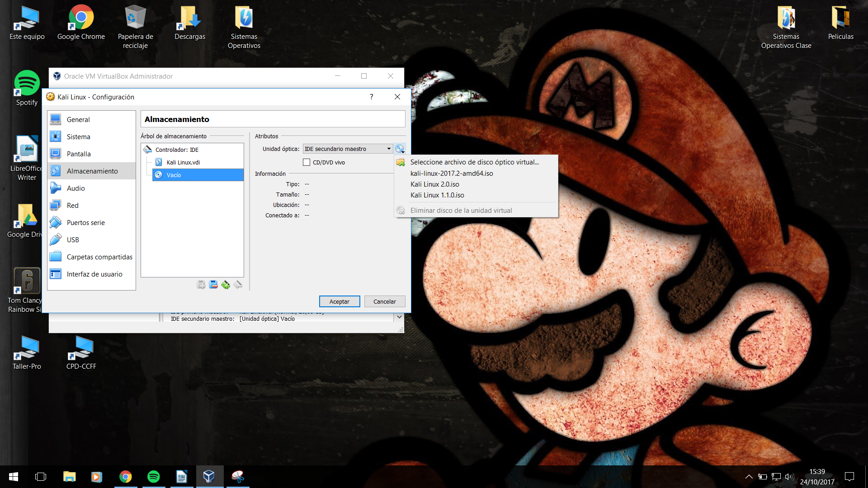Click the dialog help question mark
Screen dimensions: 868x488
[371, 97]
